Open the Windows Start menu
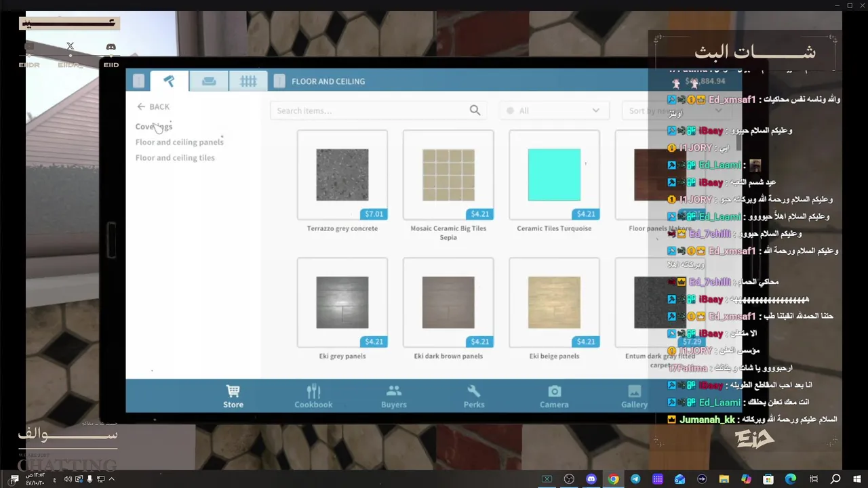868x488 pixels. [857, 479]
